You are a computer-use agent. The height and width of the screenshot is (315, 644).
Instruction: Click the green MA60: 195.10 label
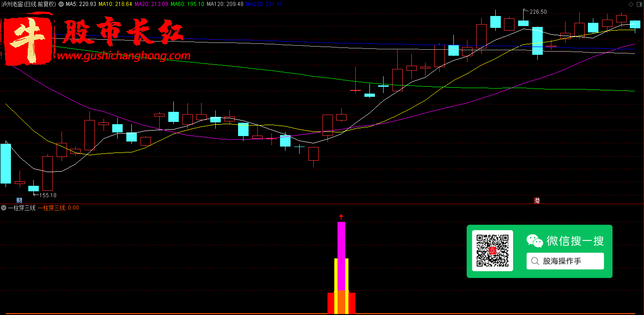[187, 4]
